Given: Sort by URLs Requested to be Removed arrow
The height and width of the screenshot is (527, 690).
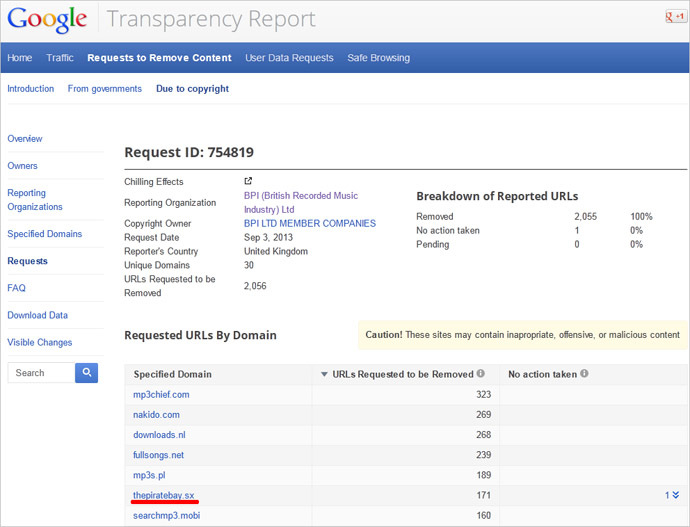Looking at the screenshot, I should 324,374.
